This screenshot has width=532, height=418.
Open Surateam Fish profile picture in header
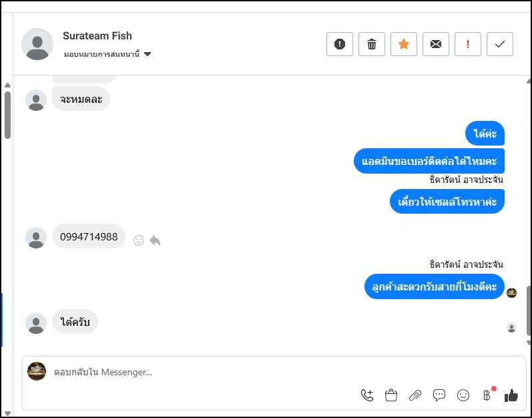(37, 44)
